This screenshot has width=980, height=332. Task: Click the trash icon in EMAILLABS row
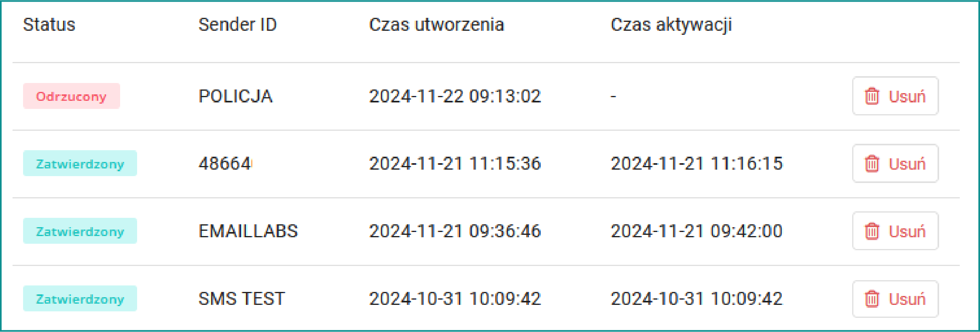pyautogui.click(x=872, y=232)
